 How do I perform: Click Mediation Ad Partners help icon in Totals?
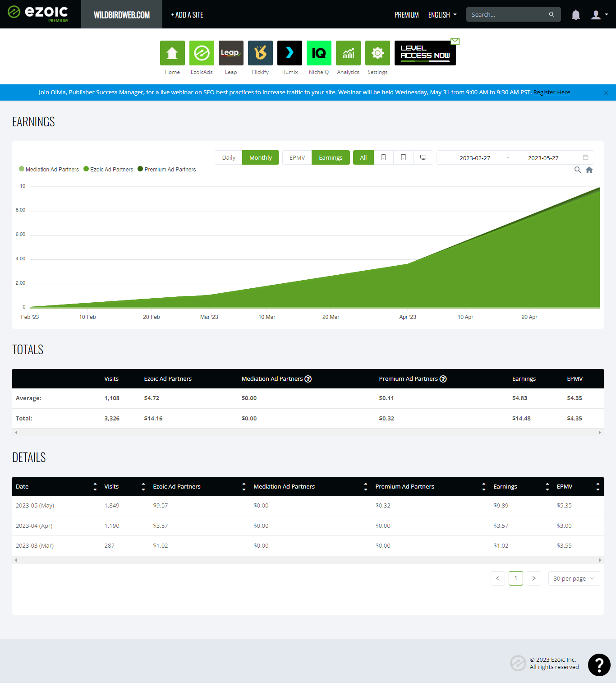[x=308, y=379]
